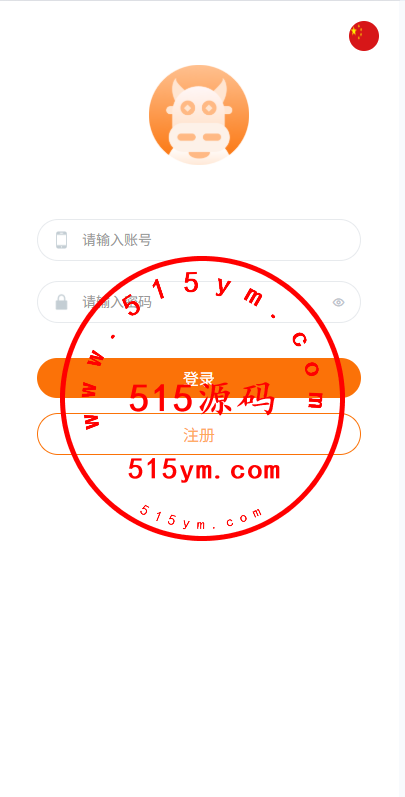This screenshot has height=797, width=405.
Task: Switch language using the round red flag
Action: (x=364, y=36)
